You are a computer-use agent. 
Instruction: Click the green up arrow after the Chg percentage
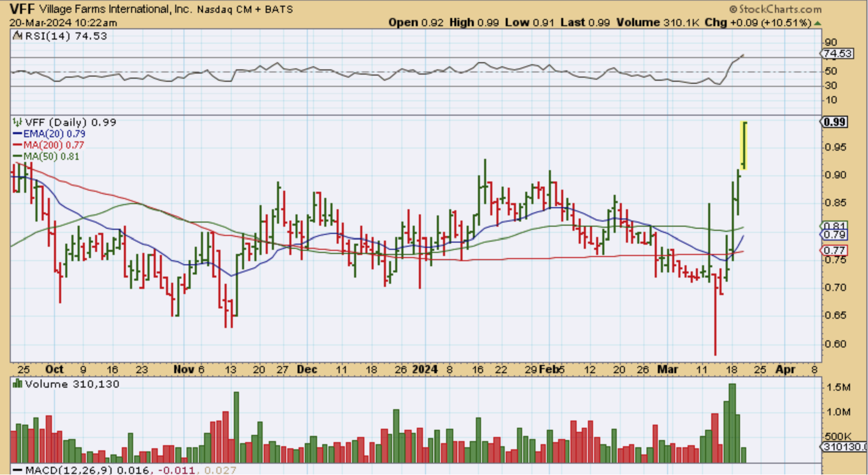click(x=818, y=23)
